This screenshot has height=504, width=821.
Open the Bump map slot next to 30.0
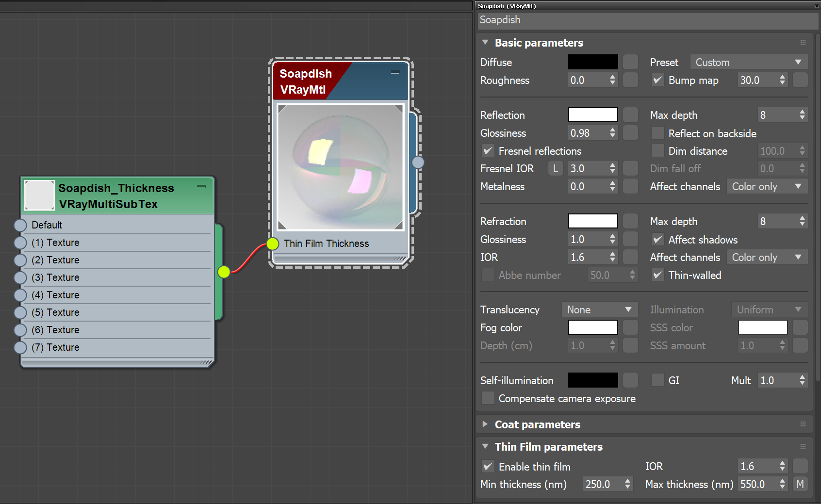(x=800, y=80)
